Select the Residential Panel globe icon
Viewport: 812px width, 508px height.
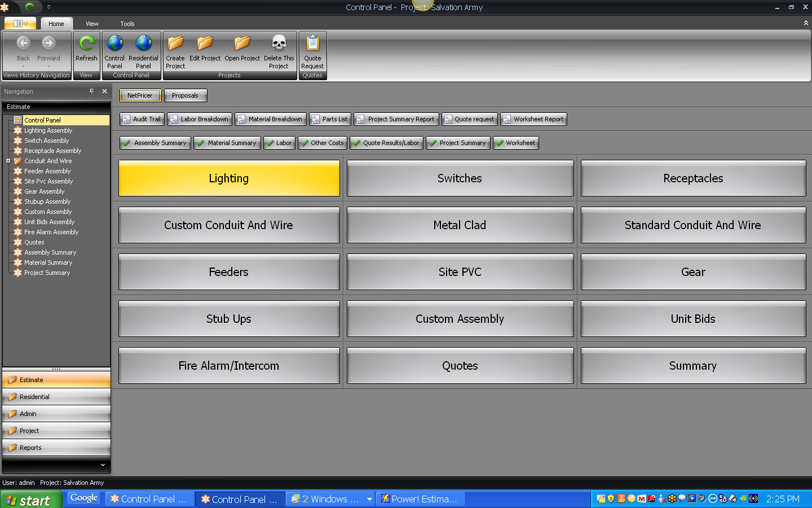(144, 43)
